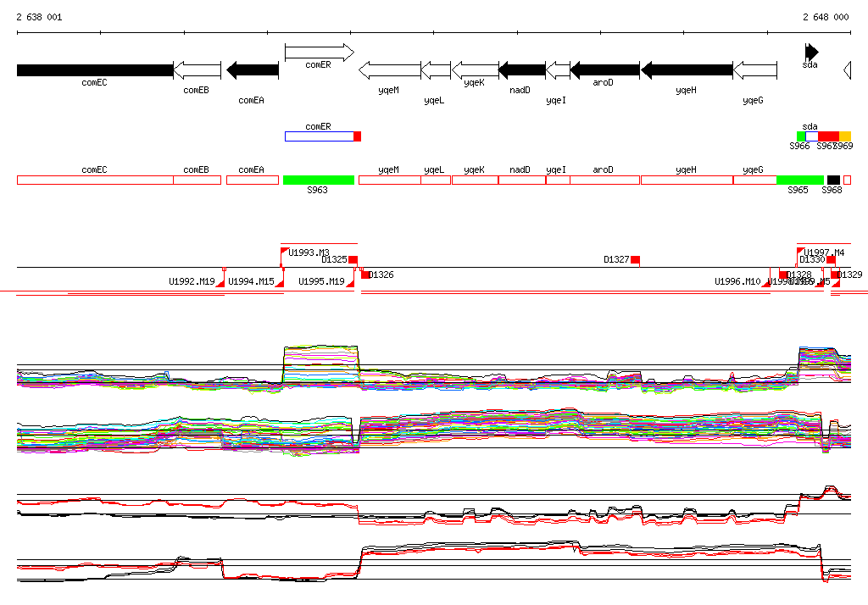The image size is (868, 605).
Task: Click the red-outlined yqeH box
Action: pos(687,180)
